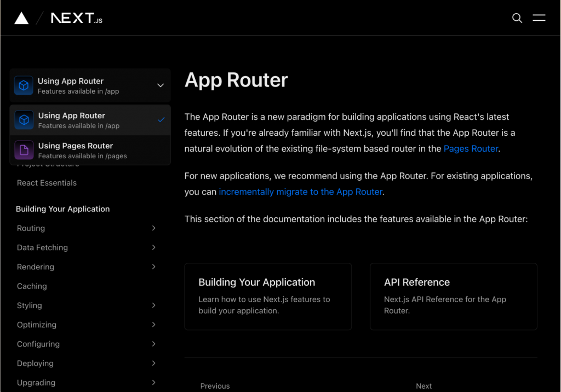
Task: Click the App Router page heading
Action: 236,80
